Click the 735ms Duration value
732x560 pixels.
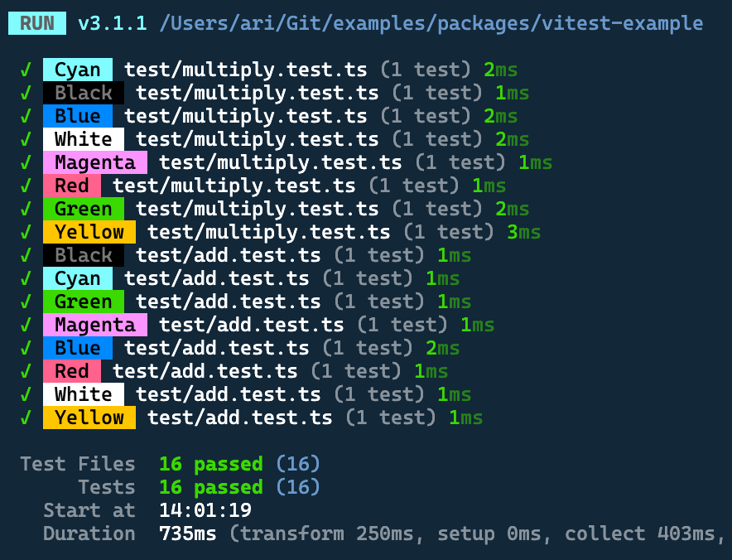tap(187, 533)
